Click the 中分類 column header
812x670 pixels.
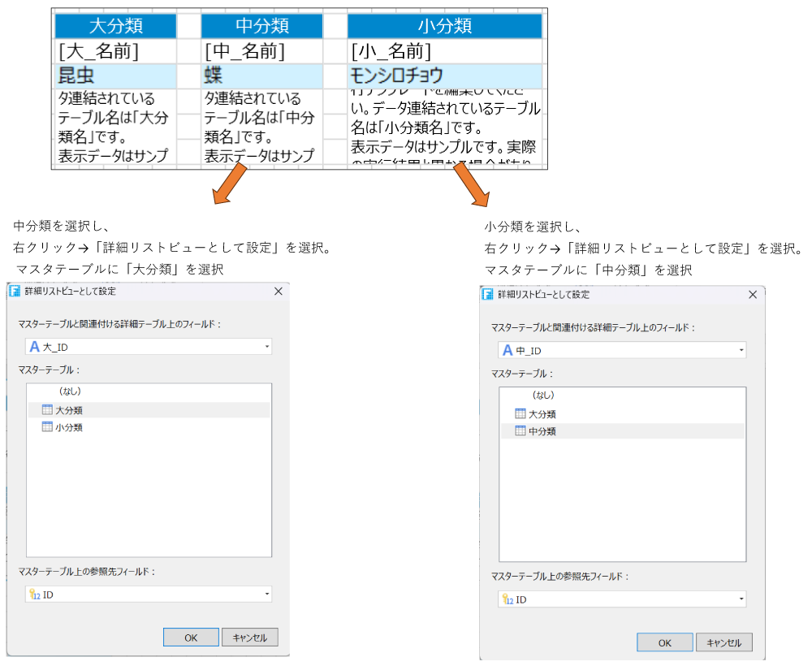point(262,26)
